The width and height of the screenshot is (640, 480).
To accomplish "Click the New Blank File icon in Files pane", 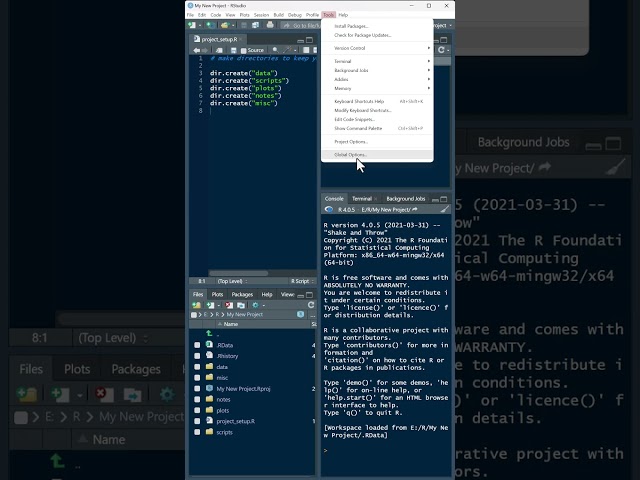I will point(210,305).
